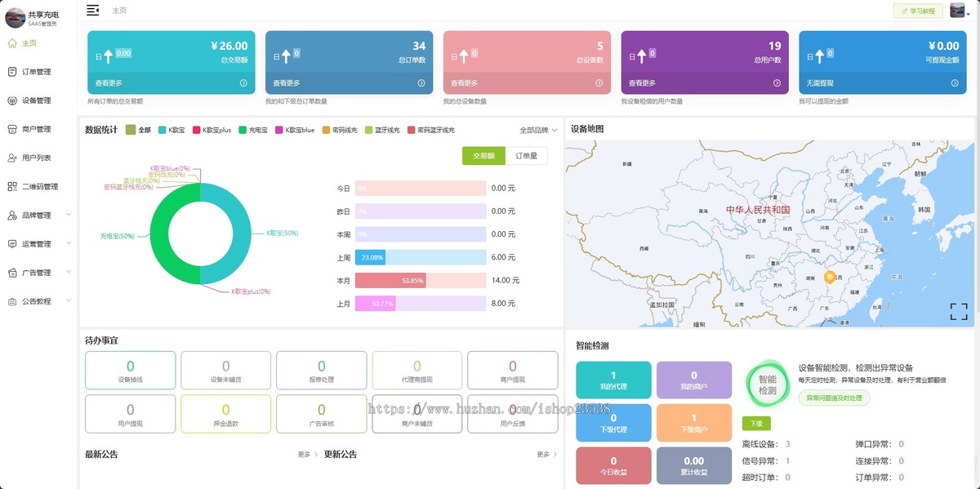Expand the 公告教程 menu
Screen dimensions: 980x489
(37, 300)
